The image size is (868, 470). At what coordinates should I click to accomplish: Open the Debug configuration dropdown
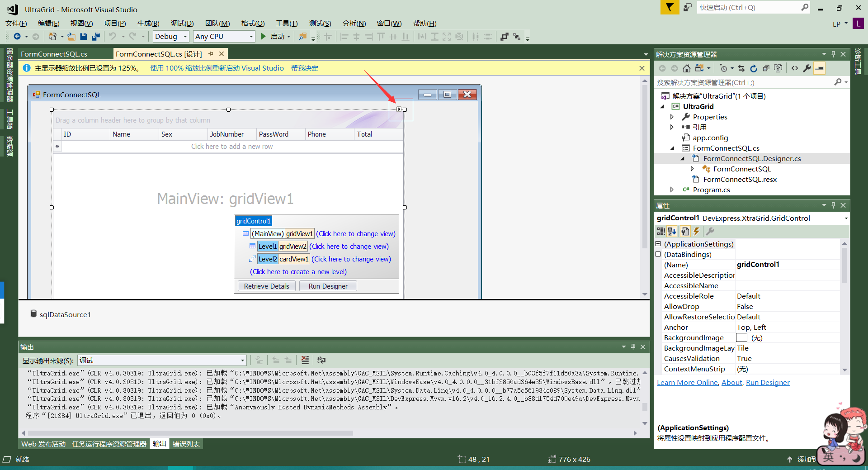tap(184, 36)
